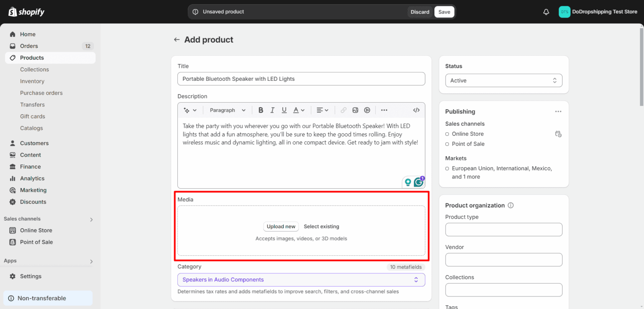Check the European Union markets option

(x=447, y=168)
